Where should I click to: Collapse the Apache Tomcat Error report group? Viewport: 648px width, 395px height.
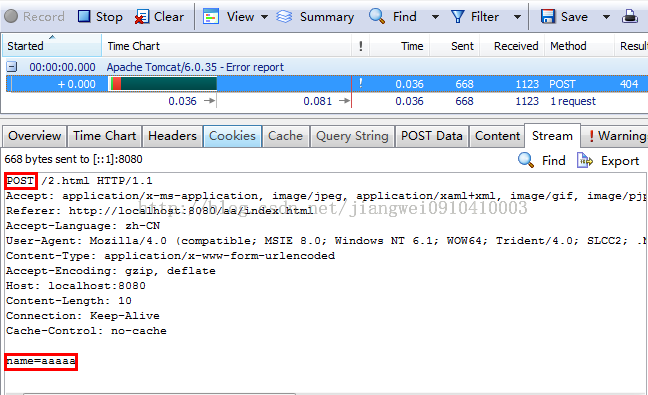(12, 66)
